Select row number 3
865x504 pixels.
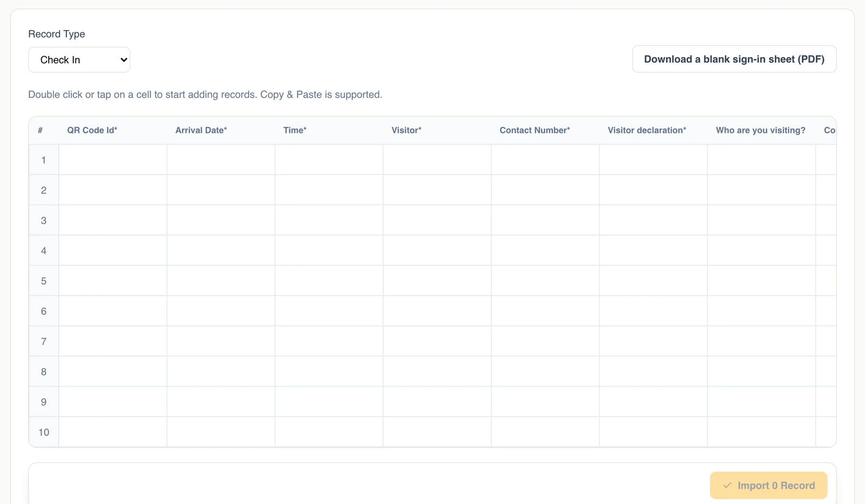point(44,220)
